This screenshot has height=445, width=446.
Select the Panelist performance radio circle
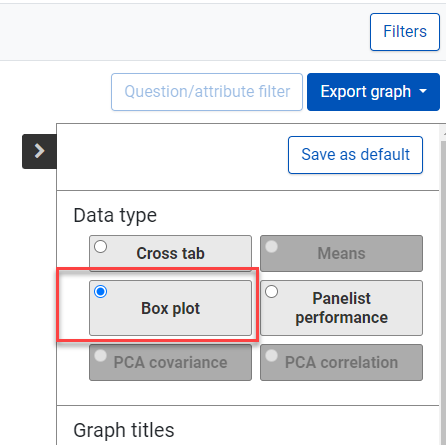pyautogui.click(x=271, y=292)
